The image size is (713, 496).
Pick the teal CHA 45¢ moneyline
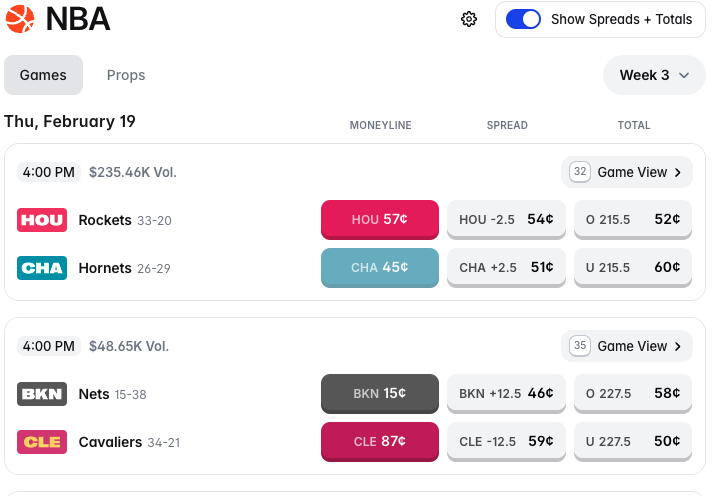click(380, 268)
